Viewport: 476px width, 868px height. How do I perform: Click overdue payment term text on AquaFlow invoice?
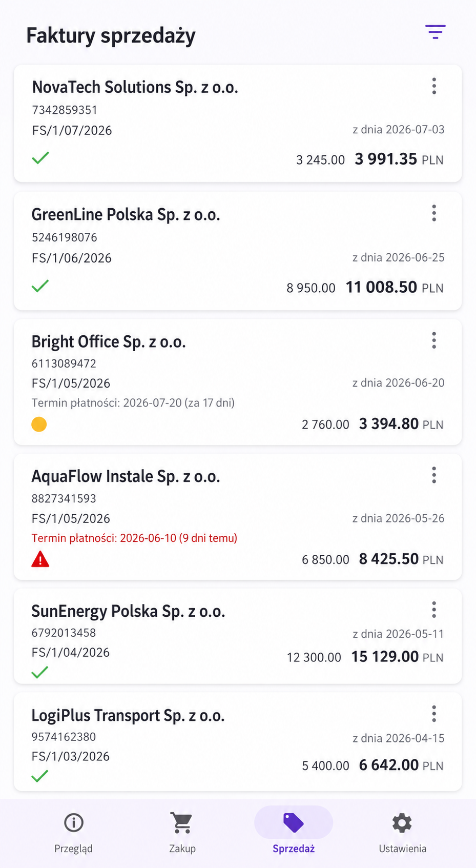coord(134,538)
